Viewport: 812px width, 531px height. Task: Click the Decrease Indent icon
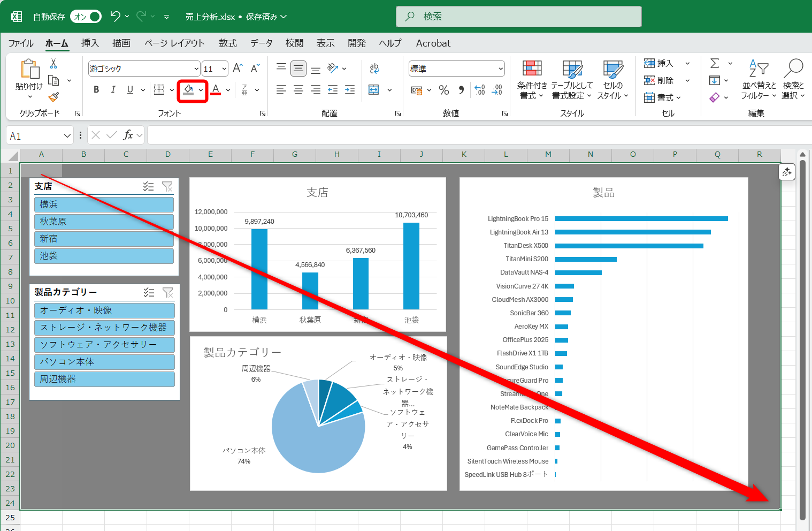333,90
